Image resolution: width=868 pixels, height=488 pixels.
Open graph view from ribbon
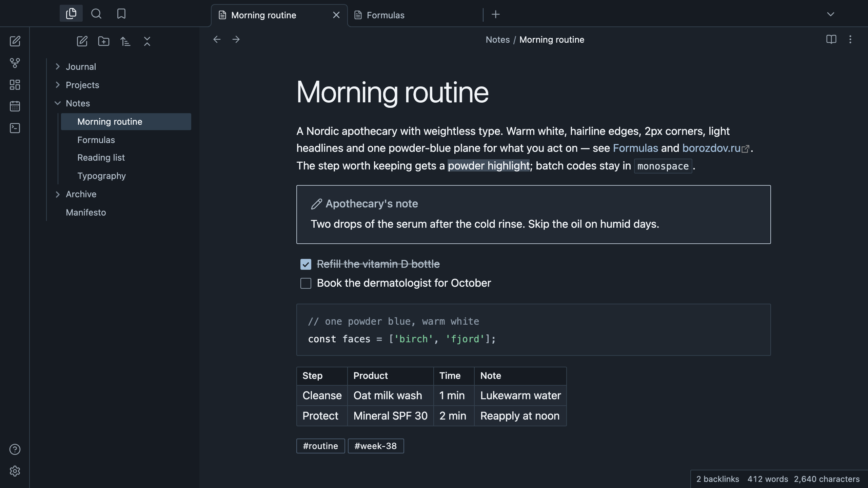[x=15, y=63]
